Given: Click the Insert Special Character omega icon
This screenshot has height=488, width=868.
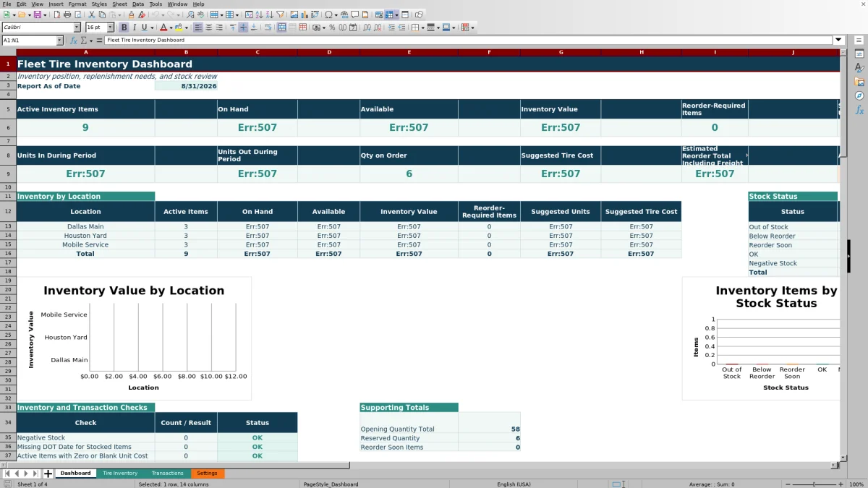Looking at the screenshot, I should coord(329,14).
